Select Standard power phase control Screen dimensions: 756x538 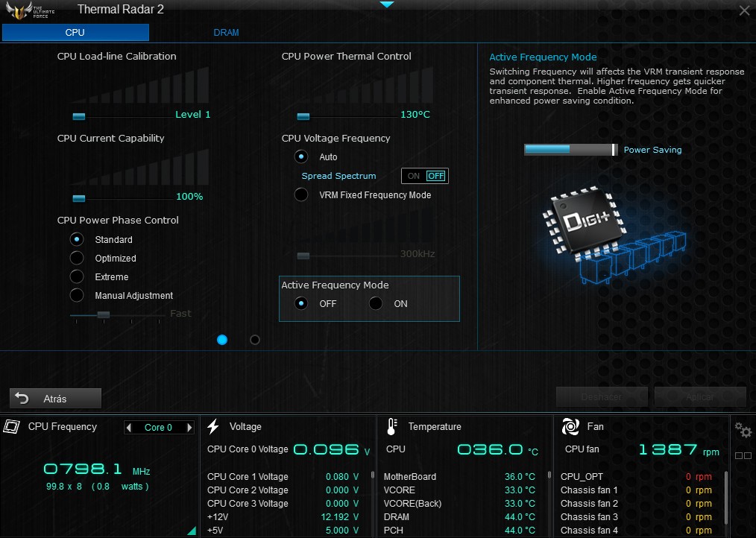tap(77, 239)
